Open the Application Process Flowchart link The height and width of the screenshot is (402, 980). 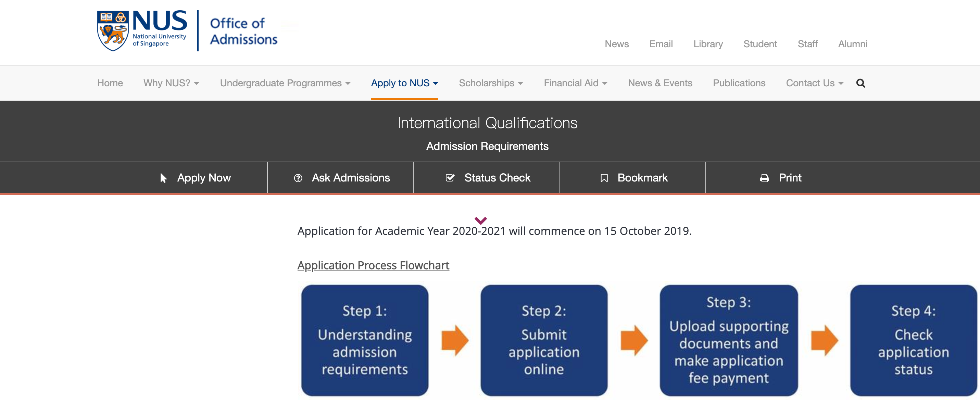[x=373, y=265]
